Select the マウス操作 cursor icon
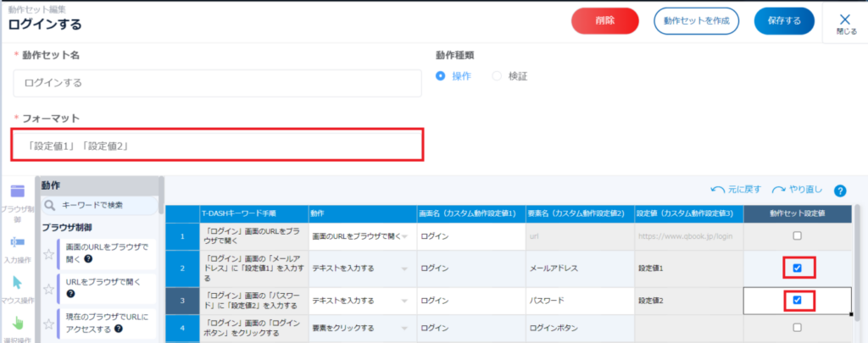 click(16, 284)
